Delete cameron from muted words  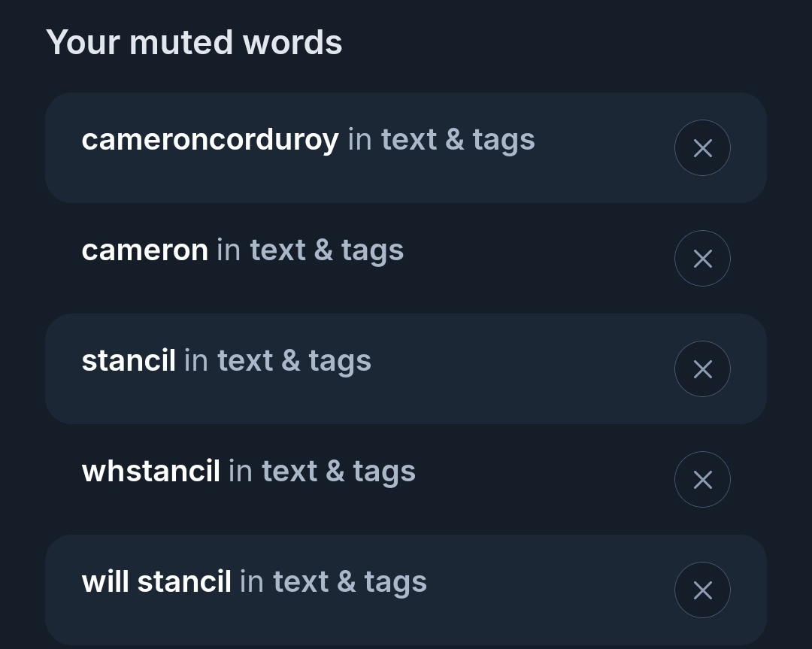pyautogui.click(x=702, y=259)
